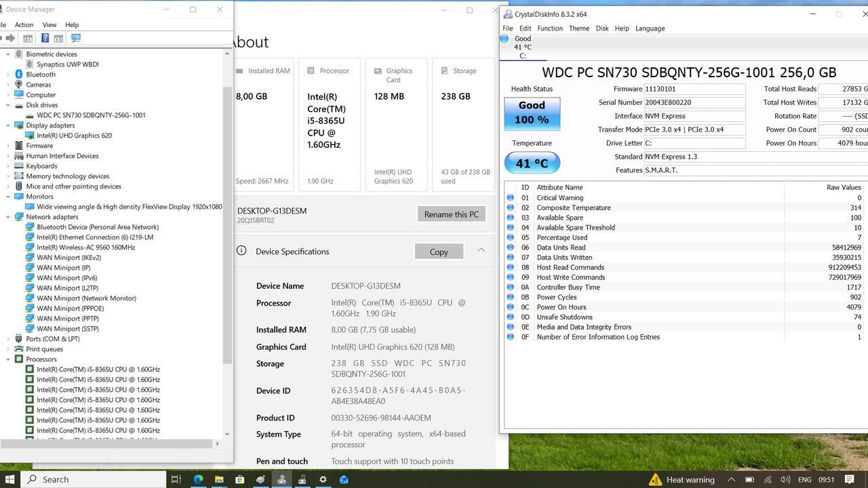This screenshot has height=488, width=868.
Task: Expand the Keyboards node
Action: point(8,166)
